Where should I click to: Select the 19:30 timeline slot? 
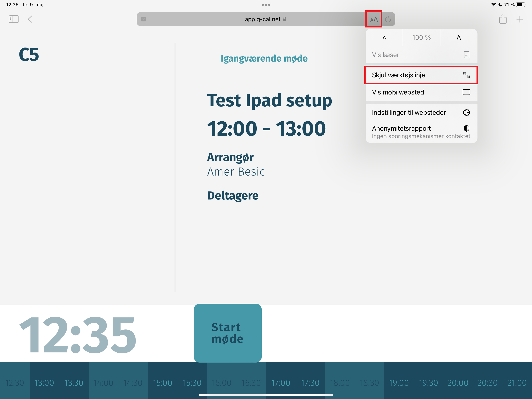pos(428,383)
